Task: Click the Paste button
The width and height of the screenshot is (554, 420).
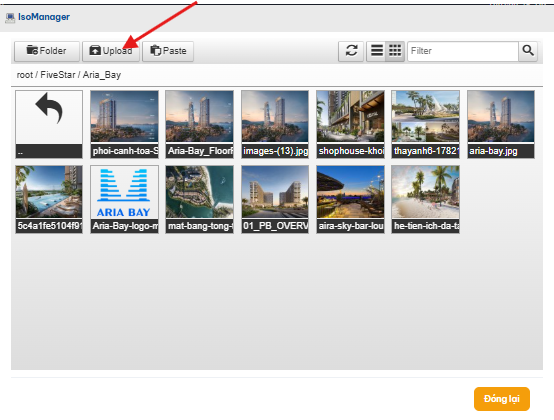Action: coord(168,51)
